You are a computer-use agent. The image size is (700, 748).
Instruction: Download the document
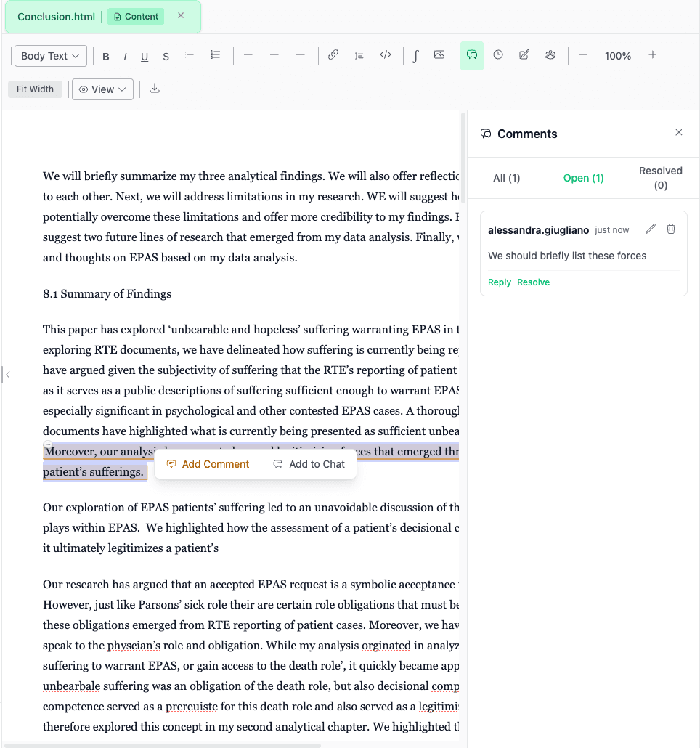155,89
